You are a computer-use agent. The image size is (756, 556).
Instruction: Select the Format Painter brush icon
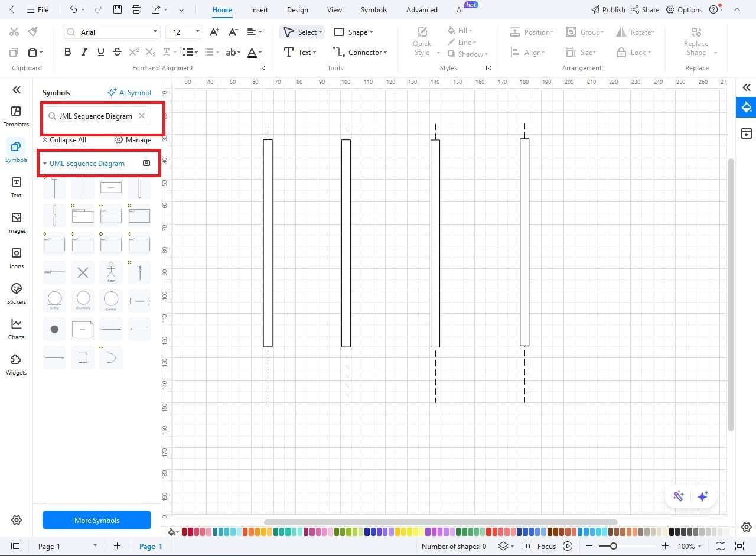click(x=32, y=32)
